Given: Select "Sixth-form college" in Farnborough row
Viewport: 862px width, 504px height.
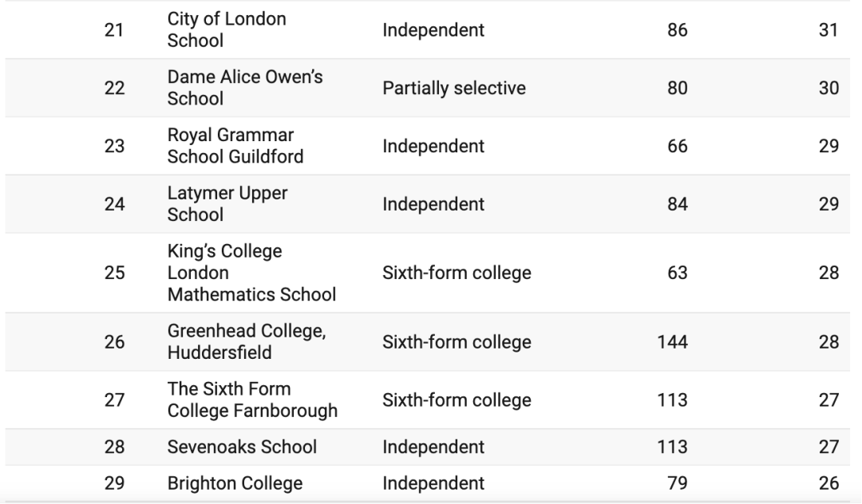Looking at the screenshot, I should point(457,400).
